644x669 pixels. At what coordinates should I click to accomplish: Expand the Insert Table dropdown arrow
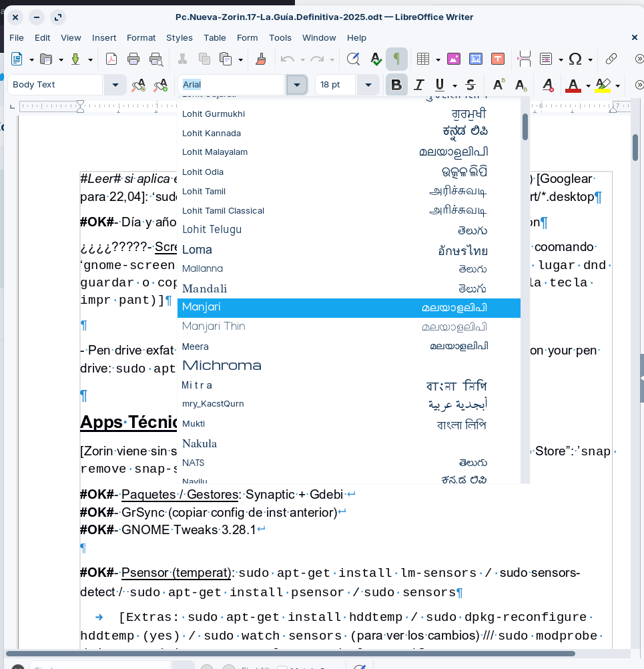click(438, 59)
